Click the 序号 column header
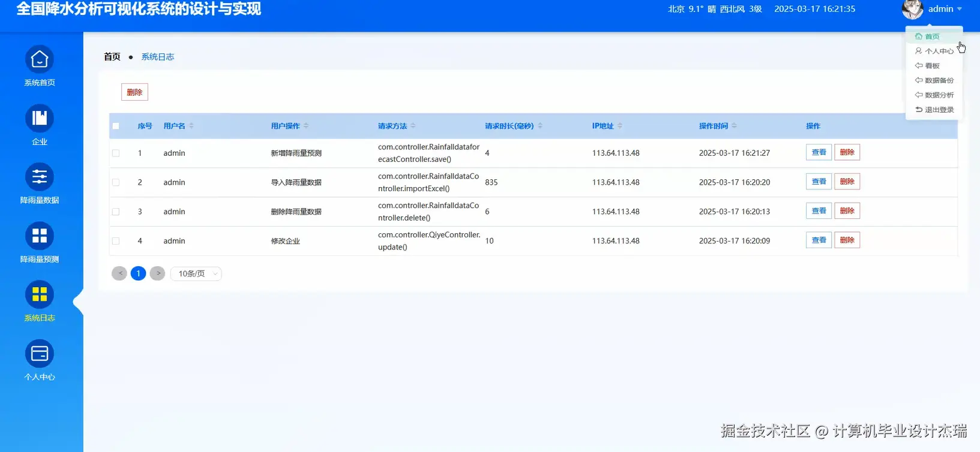Image resolution: width=980 pixels, height=452 pixels. tap(145, 126)
